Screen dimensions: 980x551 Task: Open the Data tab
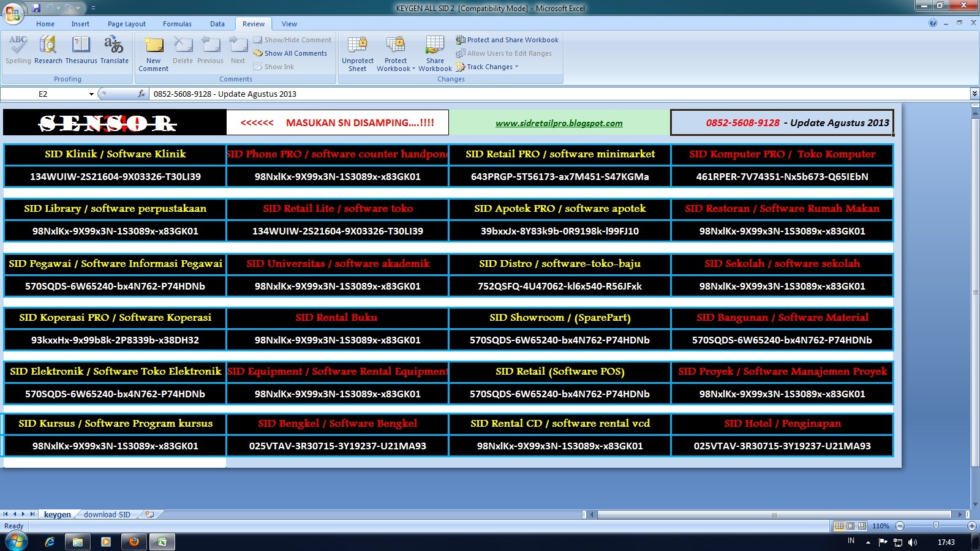click(217, 24)
